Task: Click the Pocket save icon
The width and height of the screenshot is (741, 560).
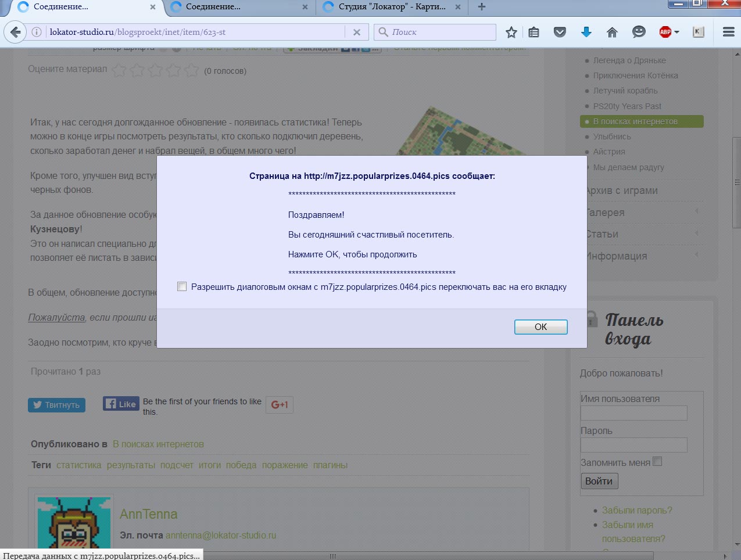Action: [x=560, y=33]
